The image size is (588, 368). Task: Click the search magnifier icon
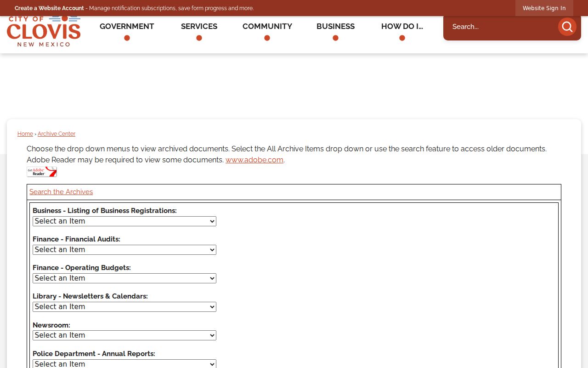(x=567, y=27)
